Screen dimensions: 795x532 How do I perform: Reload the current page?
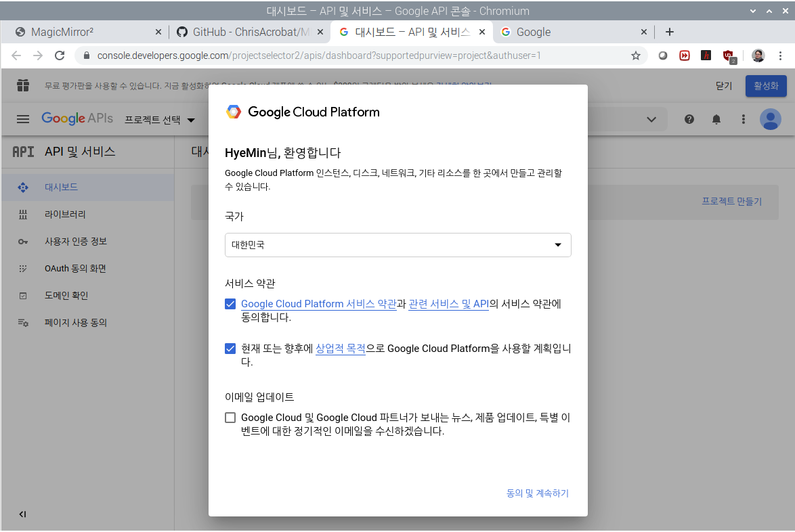(x=60, y=56)
